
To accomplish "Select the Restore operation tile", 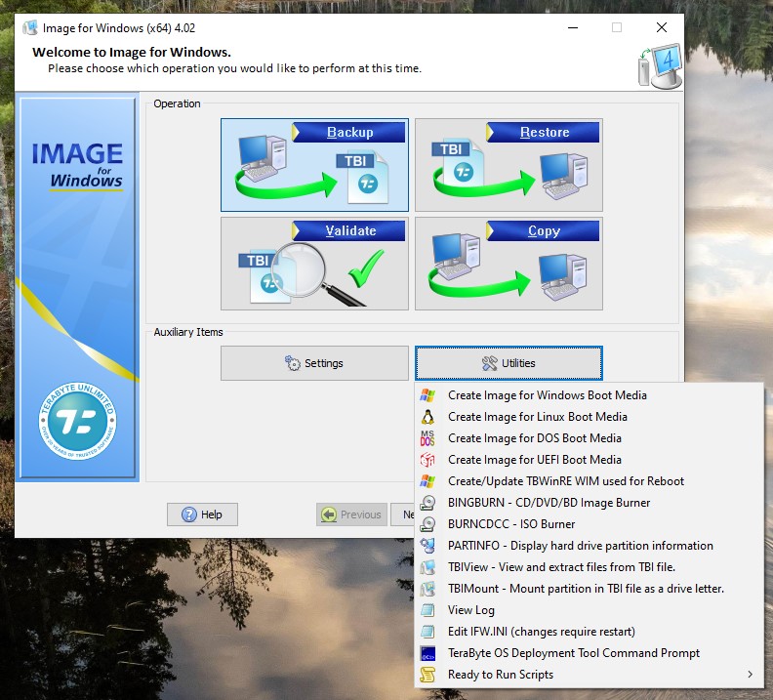I will 509,165.
